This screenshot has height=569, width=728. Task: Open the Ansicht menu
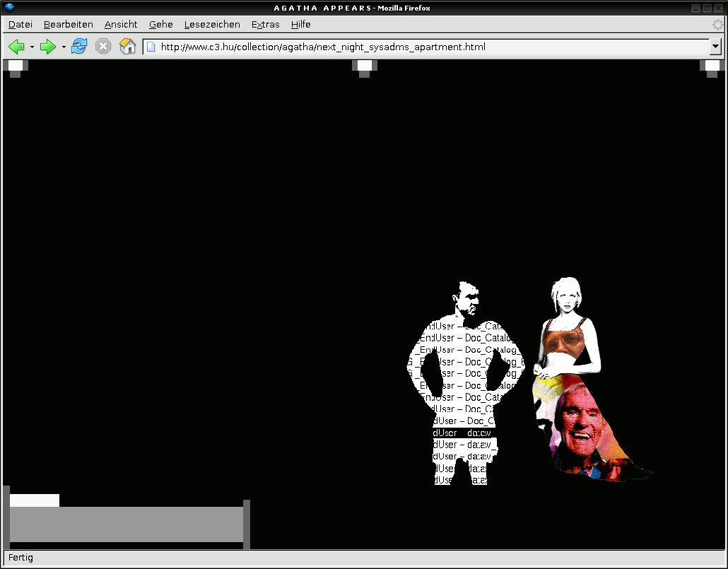pos(121,25)
